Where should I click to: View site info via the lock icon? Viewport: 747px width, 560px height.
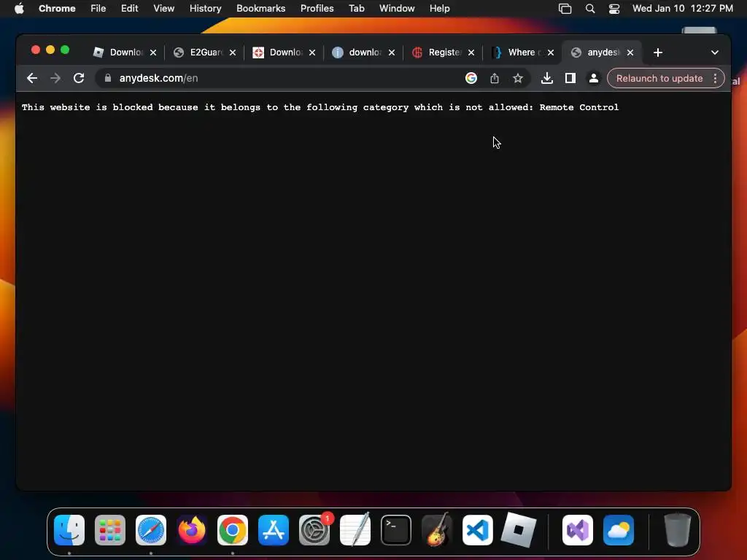[108, 78]
